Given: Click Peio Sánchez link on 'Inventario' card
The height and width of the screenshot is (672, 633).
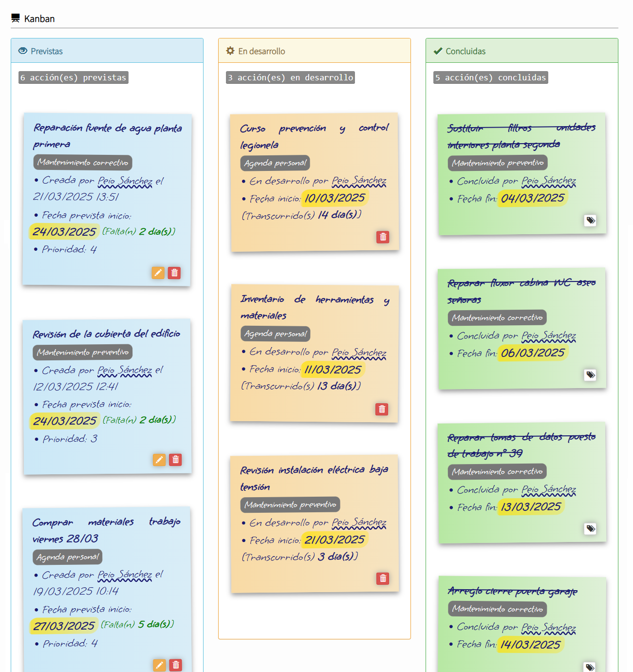Looking at the screenshot, I should (359, 352).
